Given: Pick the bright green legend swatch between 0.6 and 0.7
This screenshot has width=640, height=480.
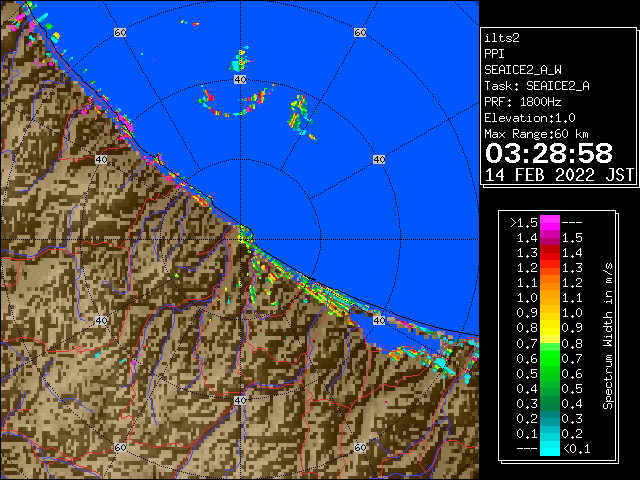Looking at the screenshot, I should click(550, 358).
